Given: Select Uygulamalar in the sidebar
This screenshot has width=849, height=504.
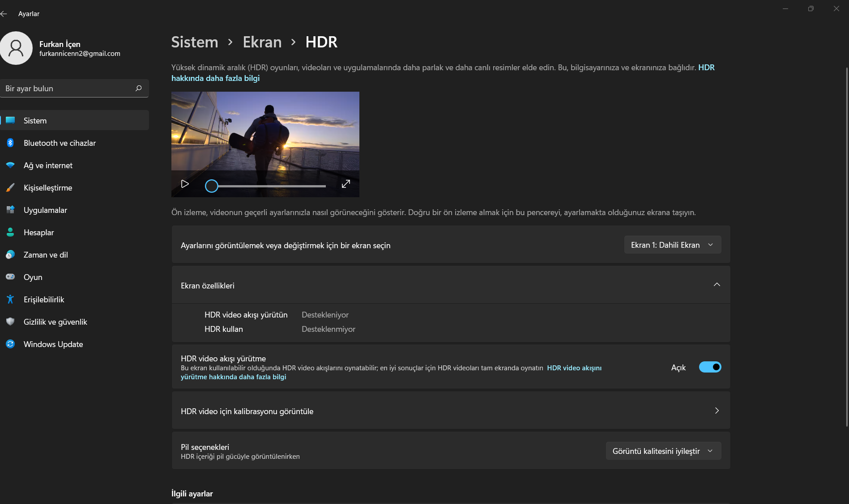Looking at the screenshot, I should click(74, 210).
